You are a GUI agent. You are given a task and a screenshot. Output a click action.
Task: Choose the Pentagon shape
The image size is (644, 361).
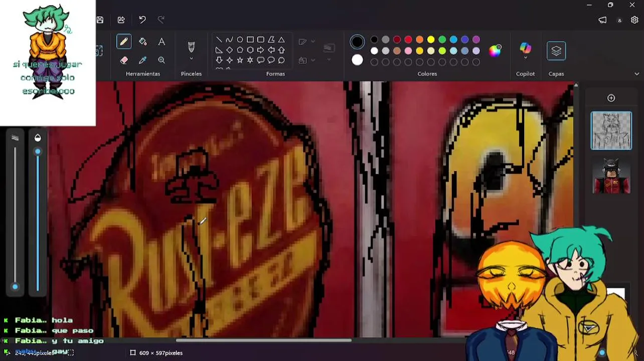[x=240, y=50]
